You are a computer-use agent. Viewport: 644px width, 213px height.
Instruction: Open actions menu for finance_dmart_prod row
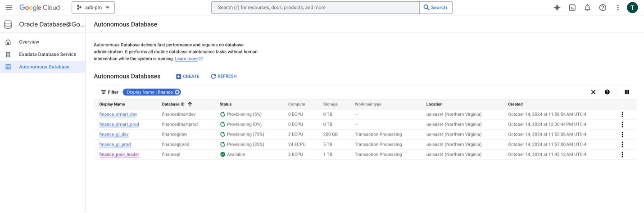pyautogui.click(x=622, y=124)
